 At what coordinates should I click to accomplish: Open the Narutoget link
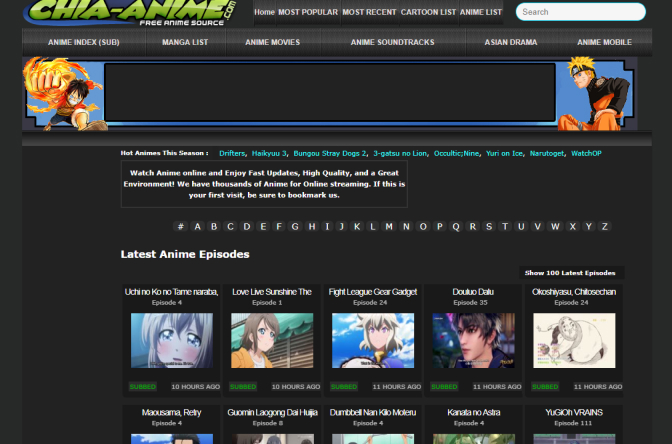pyautogui.click(x=547, y=153)
